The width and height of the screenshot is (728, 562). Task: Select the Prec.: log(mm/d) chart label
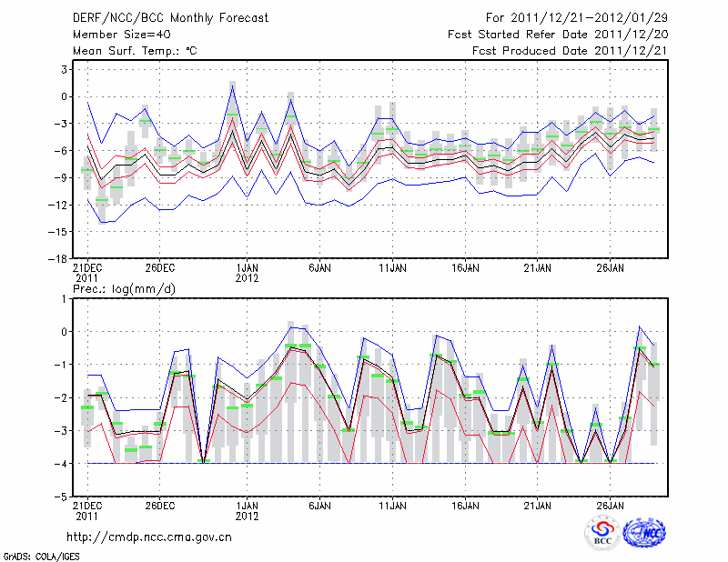click(x=127, y=289)
